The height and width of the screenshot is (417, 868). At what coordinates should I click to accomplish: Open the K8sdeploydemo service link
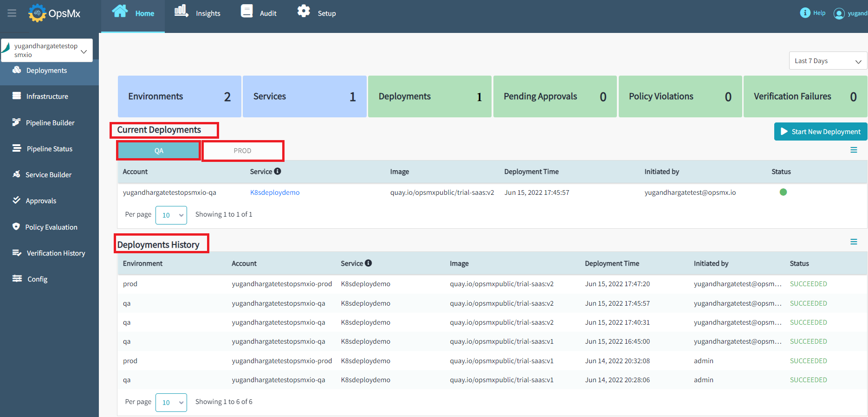click(275, 192)
